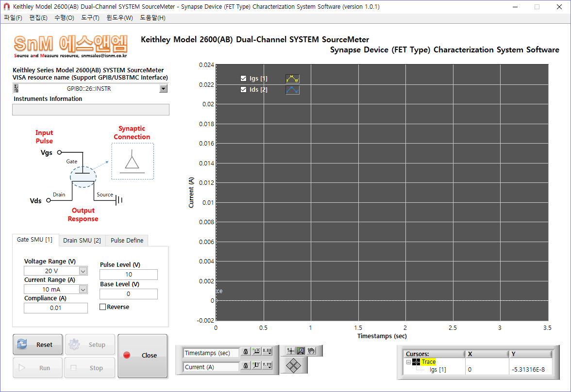Image resolution: width=571 pixels, height=392 pixels.
Task: Collapse the Trace cursor tree node
Action: tap(409, 362)
